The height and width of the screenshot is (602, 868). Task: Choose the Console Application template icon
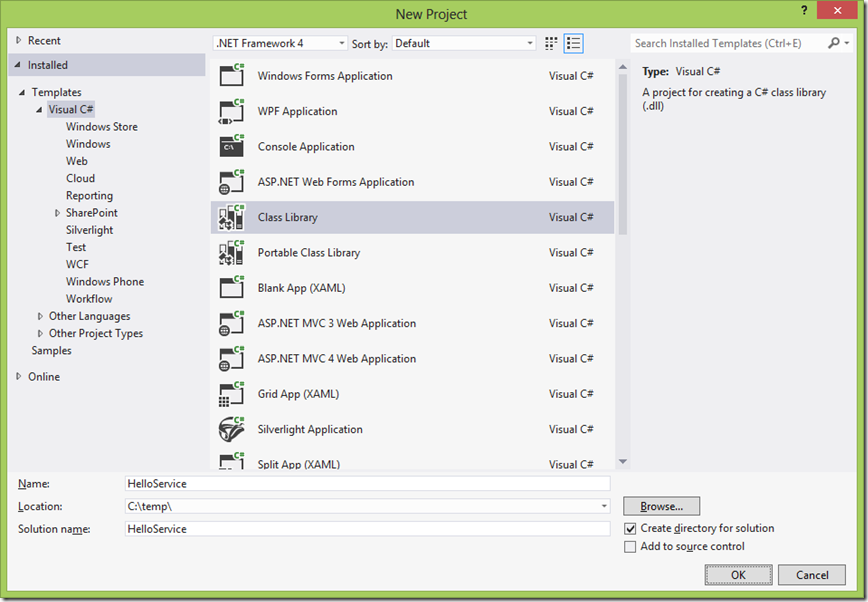[x=231, y=146]
